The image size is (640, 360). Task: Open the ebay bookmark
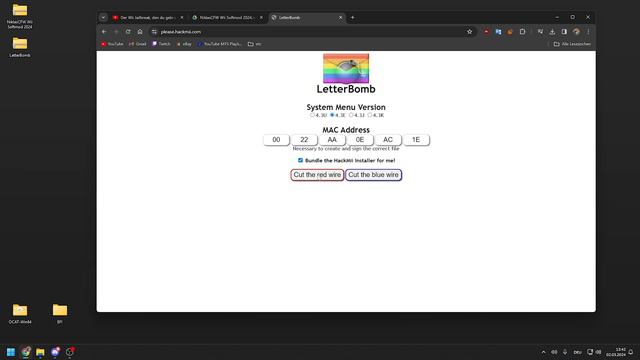point(184,44)
